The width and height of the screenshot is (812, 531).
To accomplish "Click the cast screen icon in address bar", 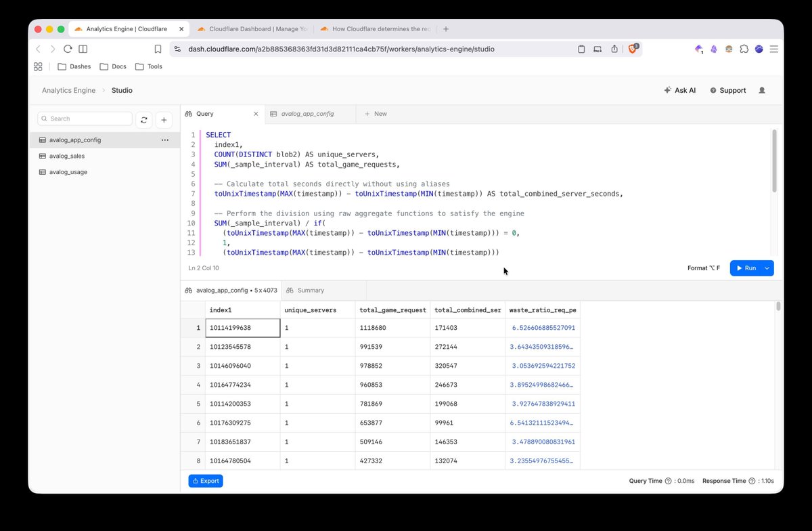I will point(597,49).
